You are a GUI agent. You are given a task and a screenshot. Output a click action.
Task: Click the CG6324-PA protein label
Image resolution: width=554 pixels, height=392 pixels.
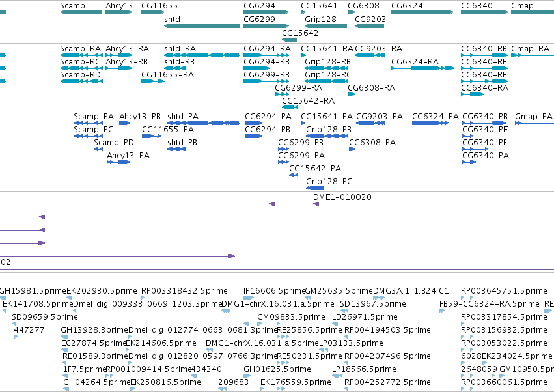436,117
